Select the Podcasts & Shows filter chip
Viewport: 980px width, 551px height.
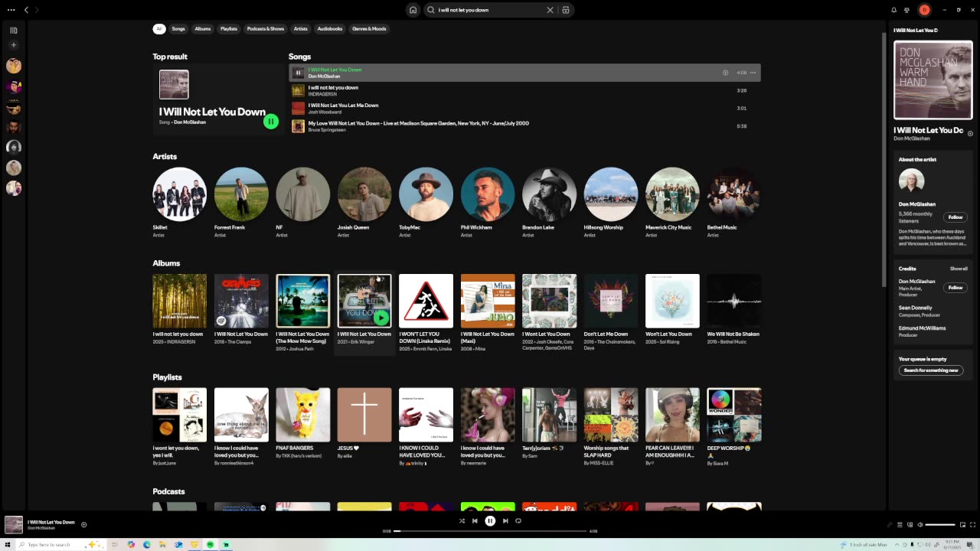[266, 29]
